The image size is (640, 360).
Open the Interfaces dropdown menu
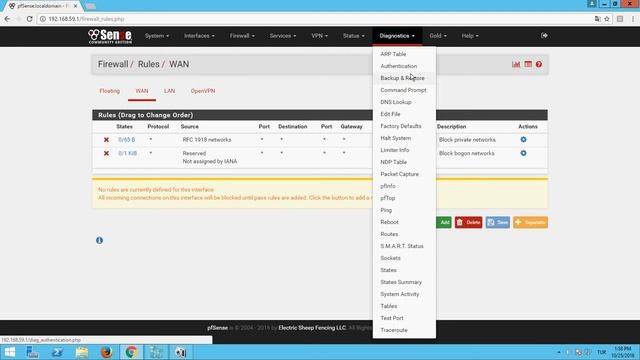click(199, 36)
